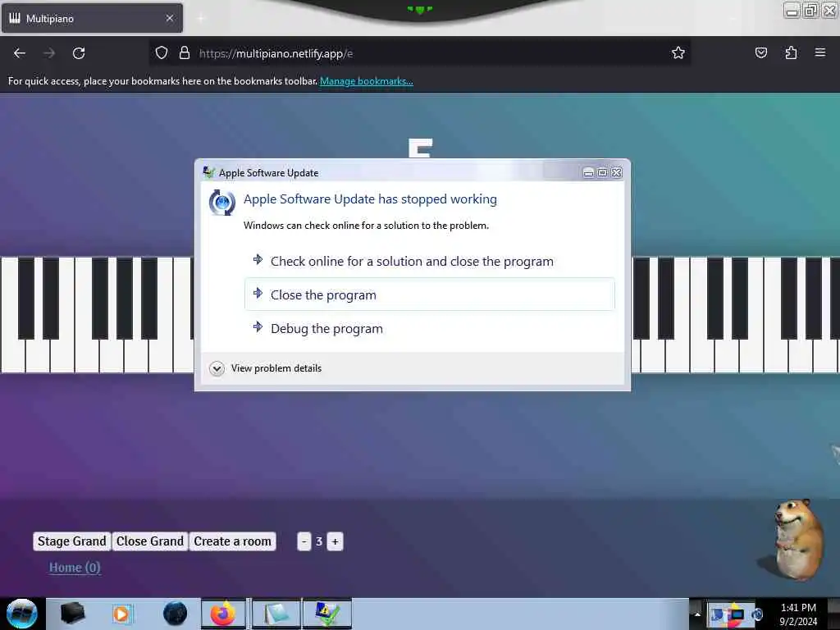The image size is (840, 630).
Task: Switch to Firefox in the taskbar
Action: [223, 614]
